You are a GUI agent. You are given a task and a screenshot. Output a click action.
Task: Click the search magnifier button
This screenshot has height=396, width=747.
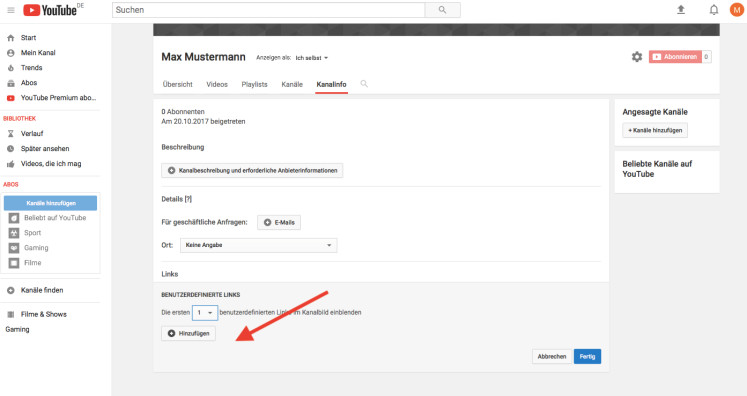coord(443,10)
